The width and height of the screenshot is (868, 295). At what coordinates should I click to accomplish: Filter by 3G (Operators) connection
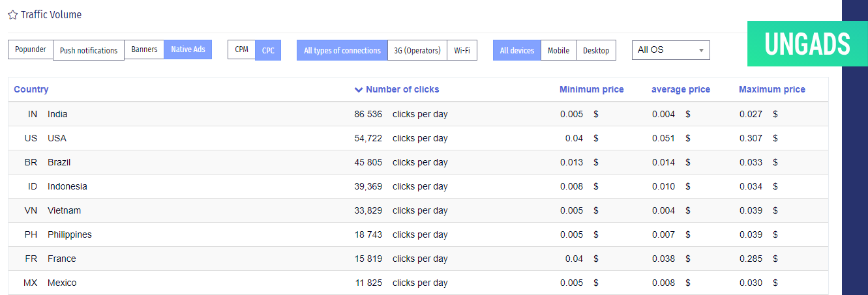(417, 50)
